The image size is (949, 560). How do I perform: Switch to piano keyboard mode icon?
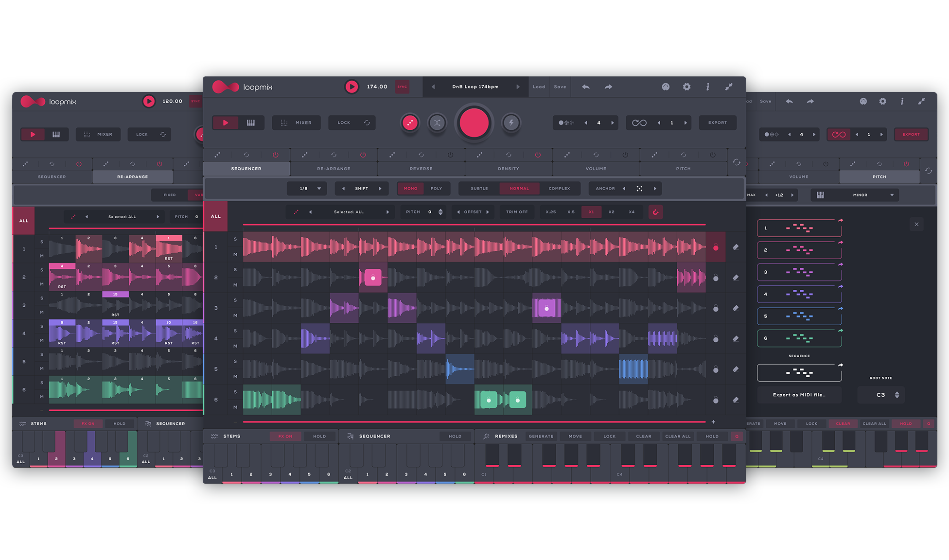point(251,123)
